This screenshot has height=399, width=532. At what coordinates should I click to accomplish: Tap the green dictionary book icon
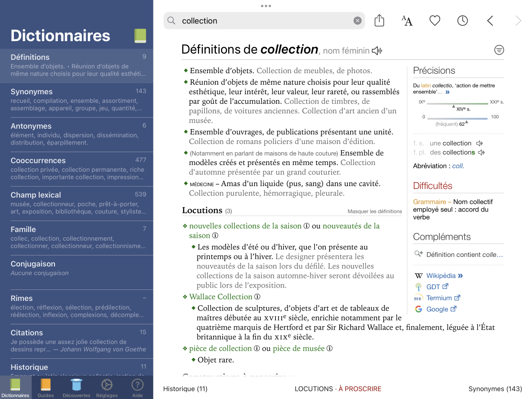(140, 35)
